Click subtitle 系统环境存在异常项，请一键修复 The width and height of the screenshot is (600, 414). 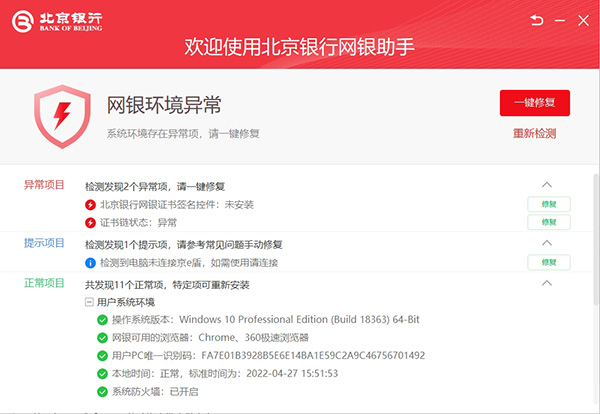(183, 134)
